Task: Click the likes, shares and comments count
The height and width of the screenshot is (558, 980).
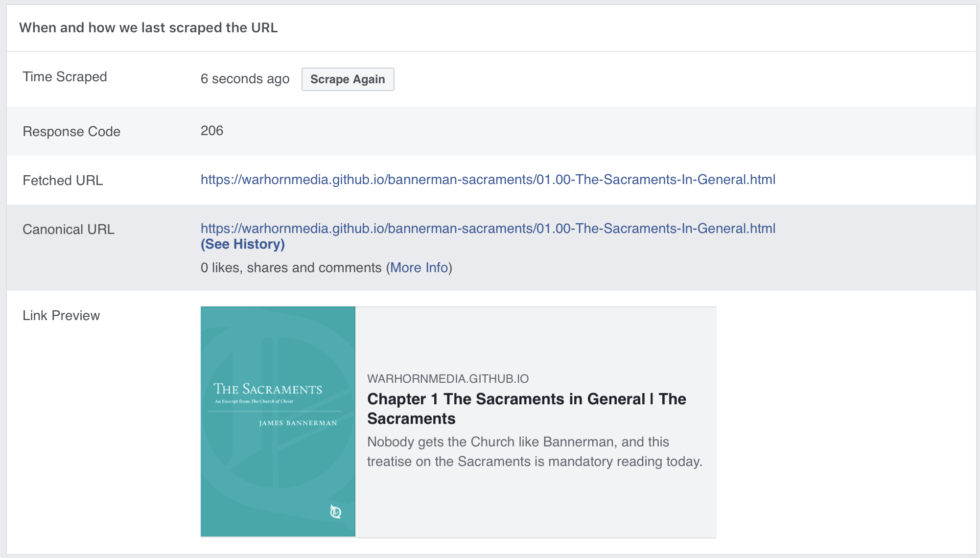Action: click(291, 268)
